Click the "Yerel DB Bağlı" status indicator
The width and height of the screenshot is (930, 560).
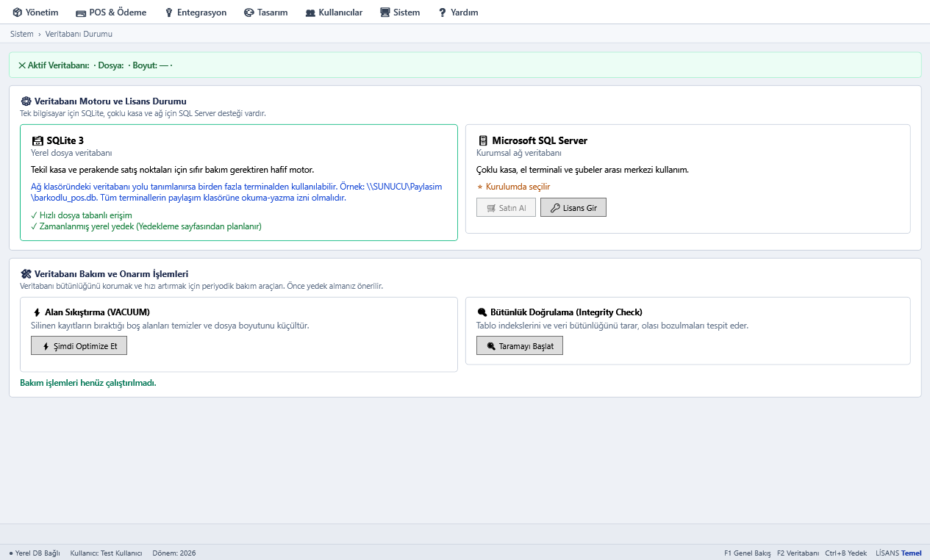point(34,553)
